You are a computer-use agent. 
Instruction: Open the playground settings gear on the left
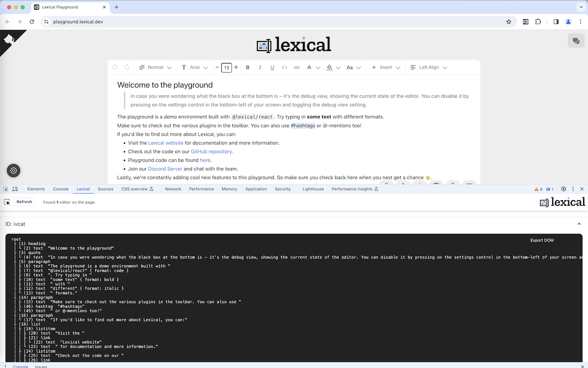coord(13,170)
